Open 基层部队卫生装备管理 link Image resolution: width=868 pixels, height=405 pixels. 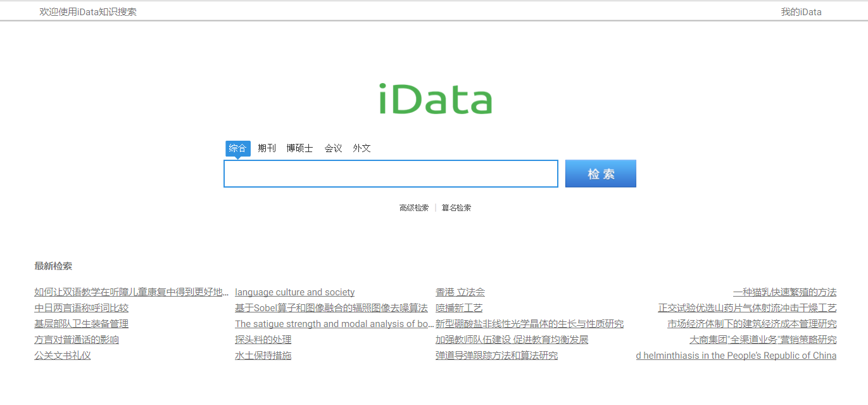[81, 324]
